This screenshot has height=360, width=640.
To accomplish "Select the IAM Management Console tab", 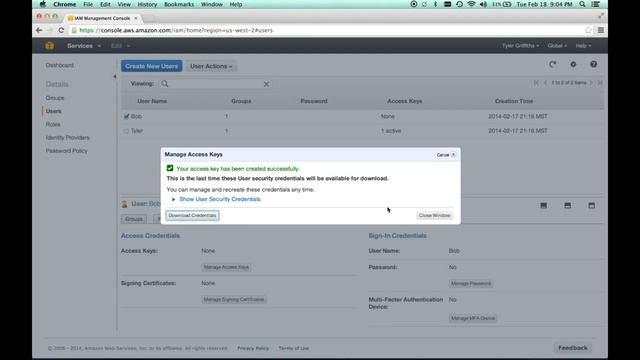I will tap(102, 18).
